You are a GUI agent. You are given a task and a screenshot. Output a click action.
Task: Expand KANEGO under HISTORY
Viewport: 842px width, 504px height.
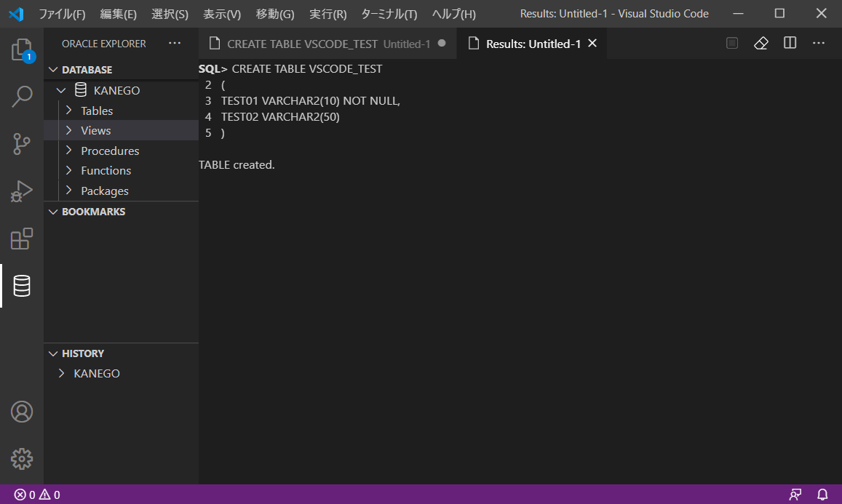(96, 373)
